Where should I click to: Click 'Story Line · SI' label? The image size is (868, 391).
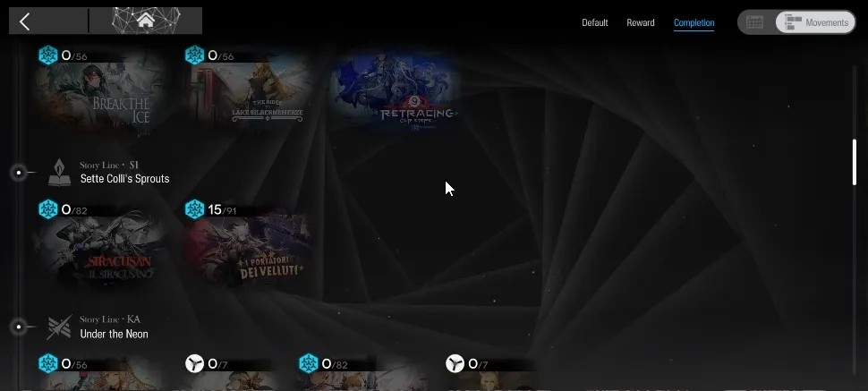click(x=109, y=165)
